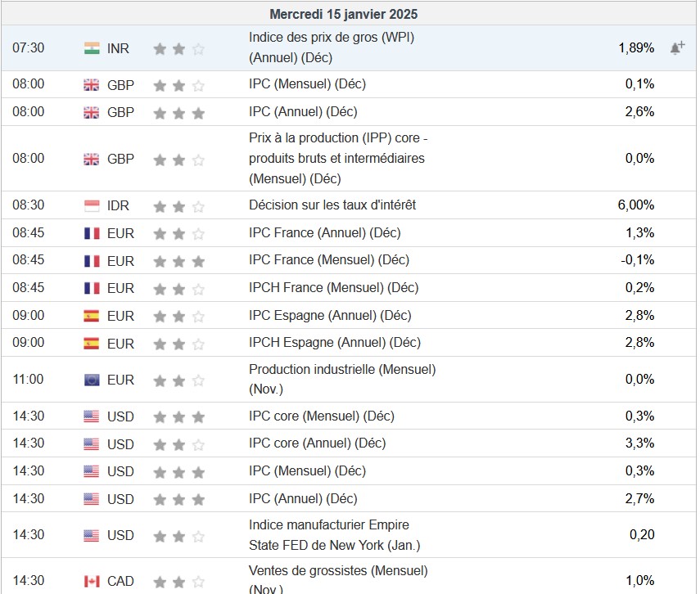Click the Indonesia flag icon beside IDR

[92, 205]
